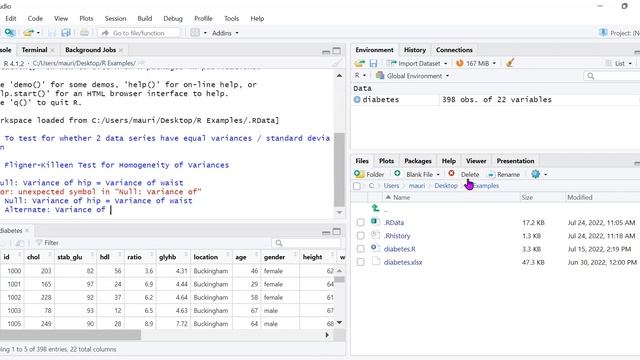This screenshot has width=640, height=360.
Task: Sort the table by the chol column
Action: (x=38, y=257)
